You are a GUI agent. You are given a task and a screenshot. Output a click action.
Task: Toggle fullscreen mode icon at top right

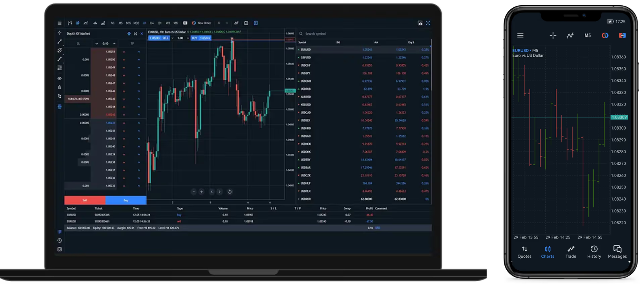428,23
